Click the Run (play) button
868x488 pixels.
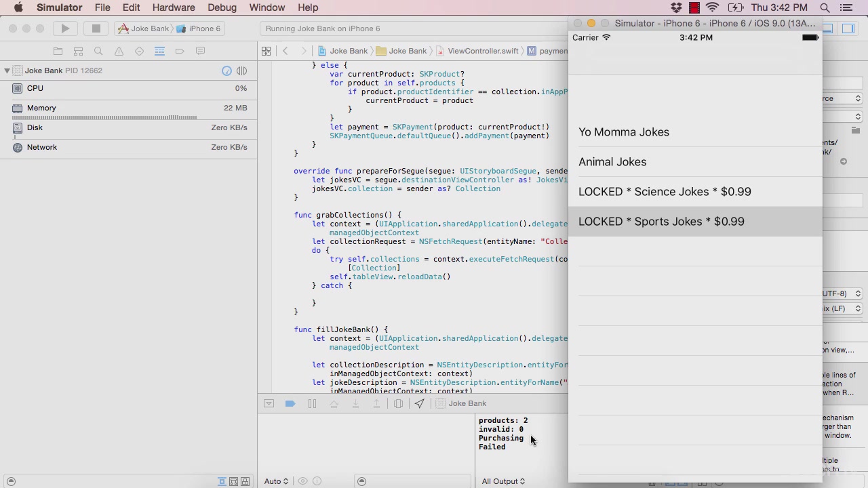65,28
